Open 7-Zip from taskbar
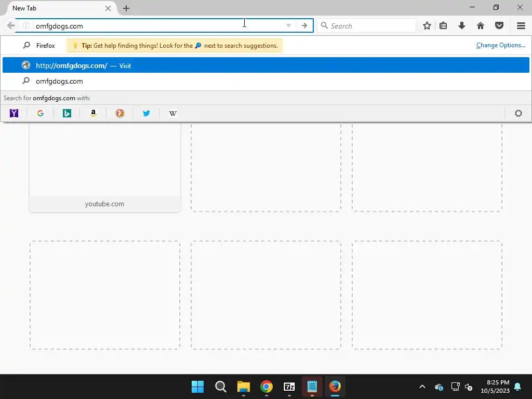The image size is (532, 399). tap(289, 387)
